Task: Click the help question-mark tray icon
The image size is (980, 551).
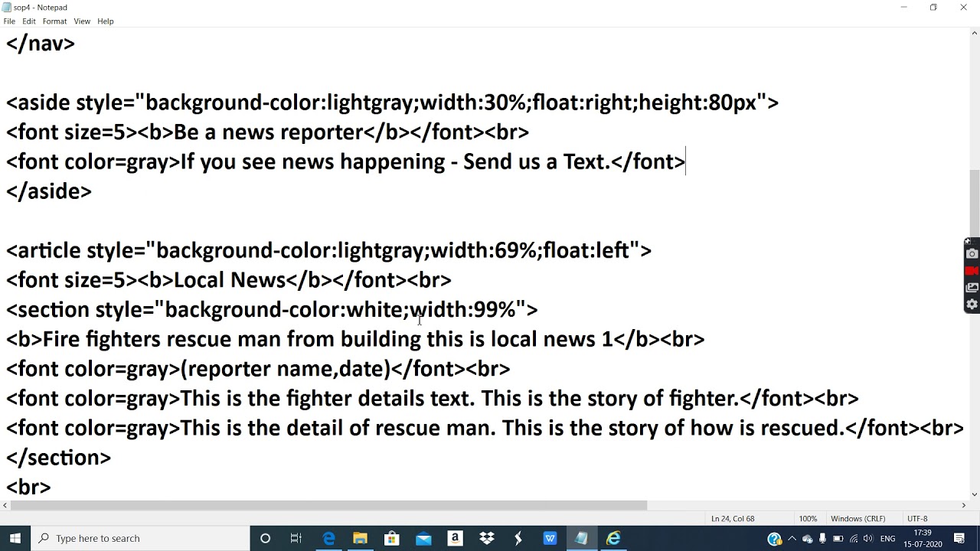Action: 774,539
